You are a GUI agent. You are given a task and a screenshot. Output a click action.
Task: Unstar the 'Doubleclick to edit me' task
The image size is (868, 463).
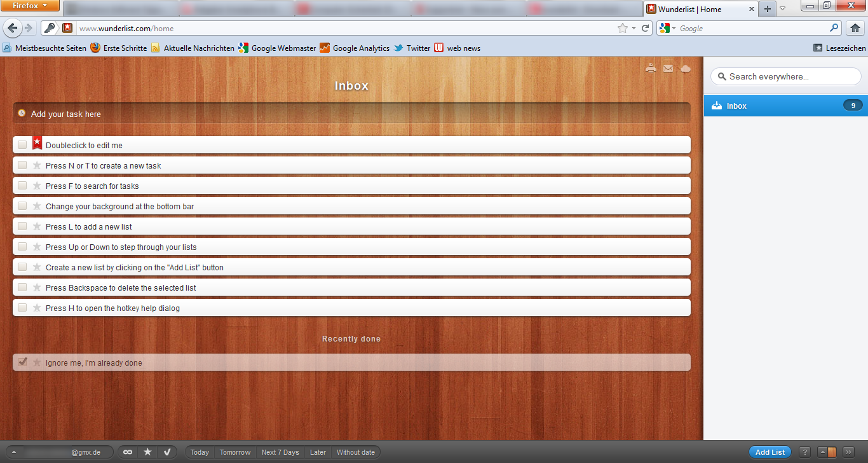point(37,143)
